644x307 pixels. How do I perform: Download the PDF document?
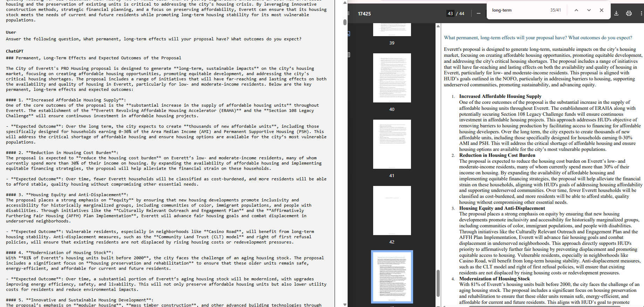616,13
